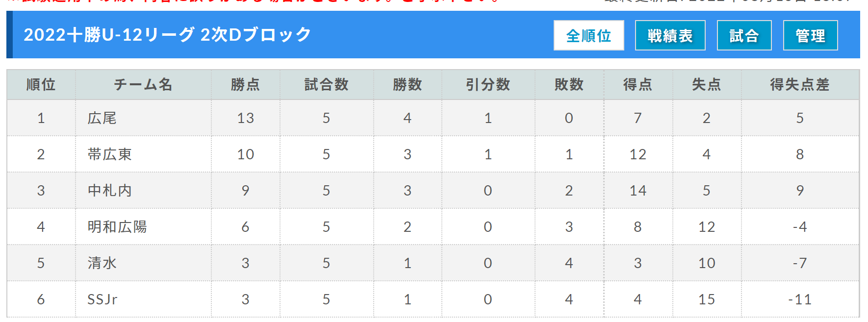The width and height of the screenshot is (868, 322).
Task: Click the 引分数 column header
Action: pyautogui.click(x=488, y=85)
